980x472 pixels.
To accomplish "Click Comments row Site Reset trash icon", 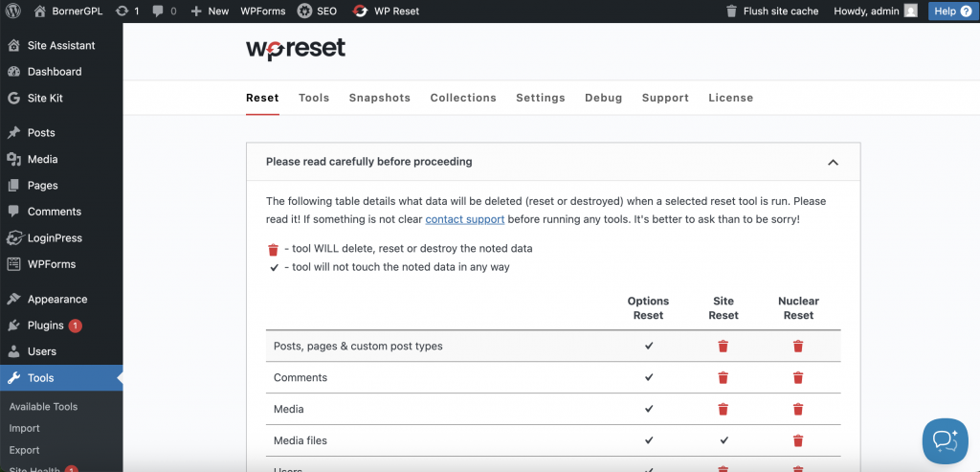I will [x=724, y=377].
